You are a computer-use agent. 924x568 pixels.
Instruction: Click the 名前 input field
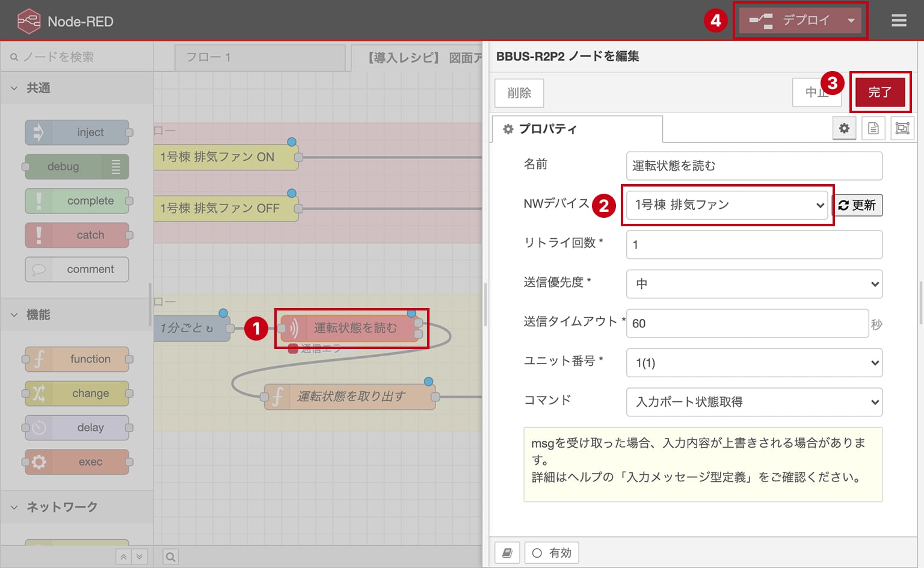pos(754,165)
